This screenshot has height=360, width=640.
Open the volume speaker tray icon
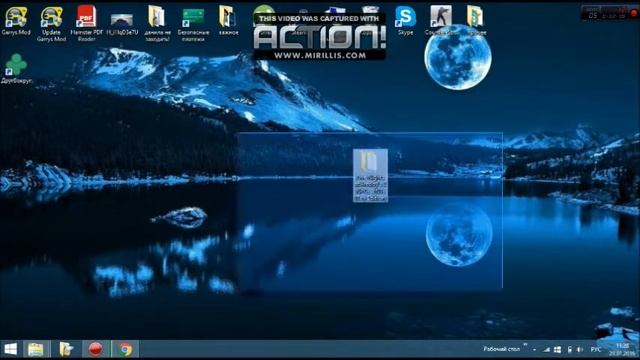click(x=580, y=350)
